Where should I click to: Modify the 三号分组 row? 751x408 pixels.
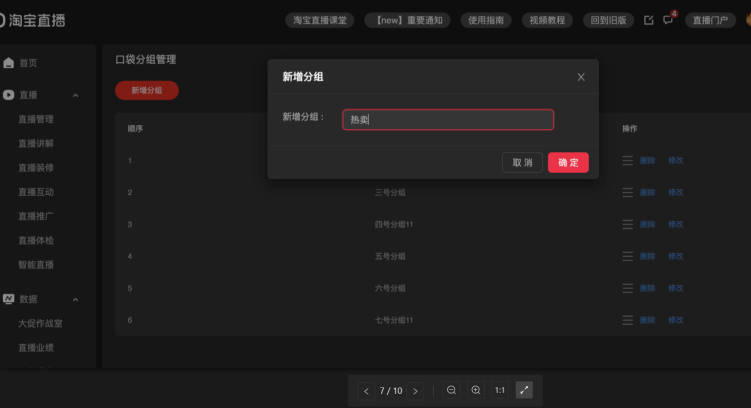coord(676,193)
